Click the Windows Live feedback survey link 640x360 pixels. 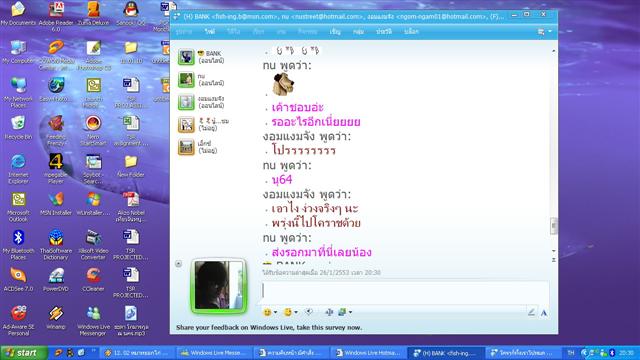coord(269,327)
